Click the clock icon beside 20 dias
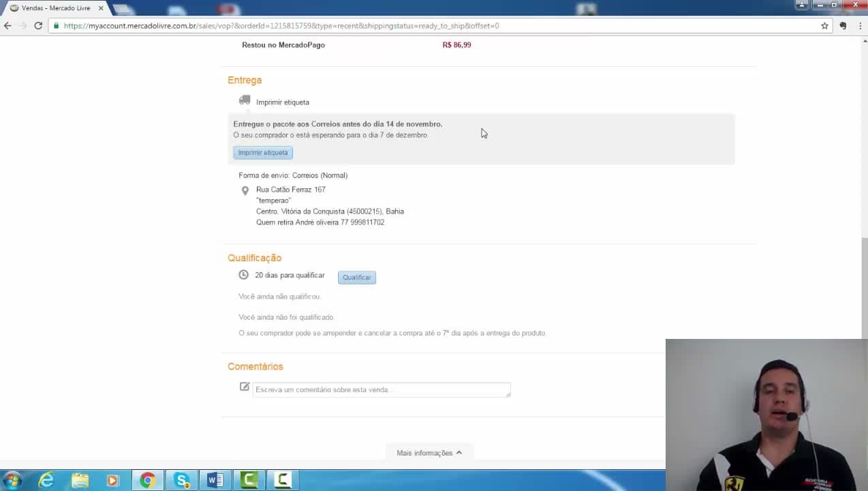This screenshot has height=491, width=868. pos(244,275)
